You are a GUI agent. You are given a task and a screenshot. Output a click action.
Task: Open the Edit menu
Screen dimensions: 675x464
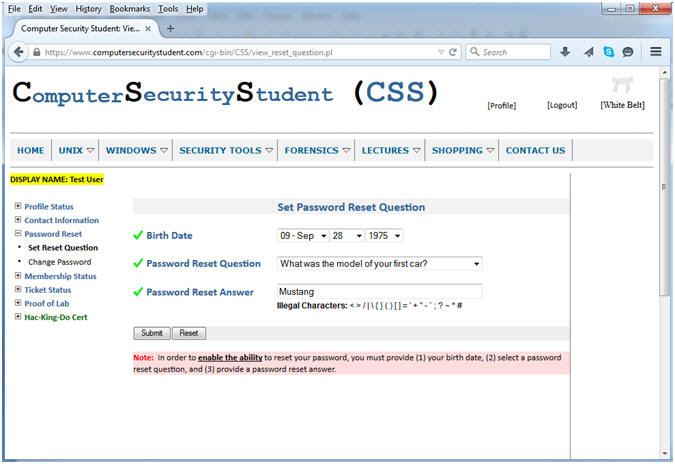(x=35, y=9)
